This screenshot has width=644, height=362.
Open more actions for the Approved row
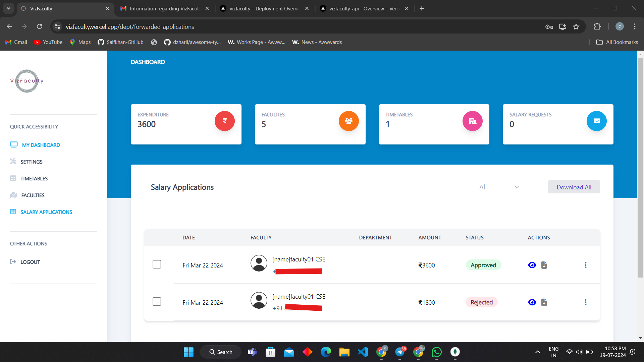pos(586,265)
